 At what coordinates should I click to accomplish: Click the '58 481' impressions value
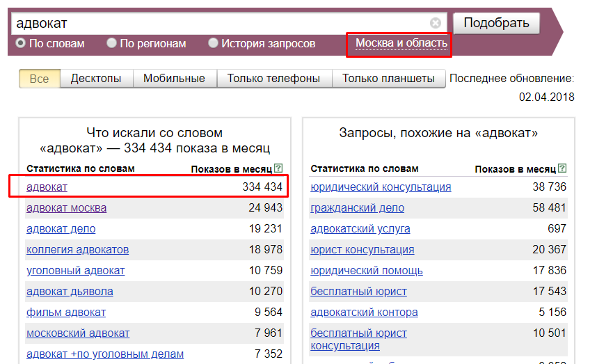pyautogui.click(x=550, y=208)
